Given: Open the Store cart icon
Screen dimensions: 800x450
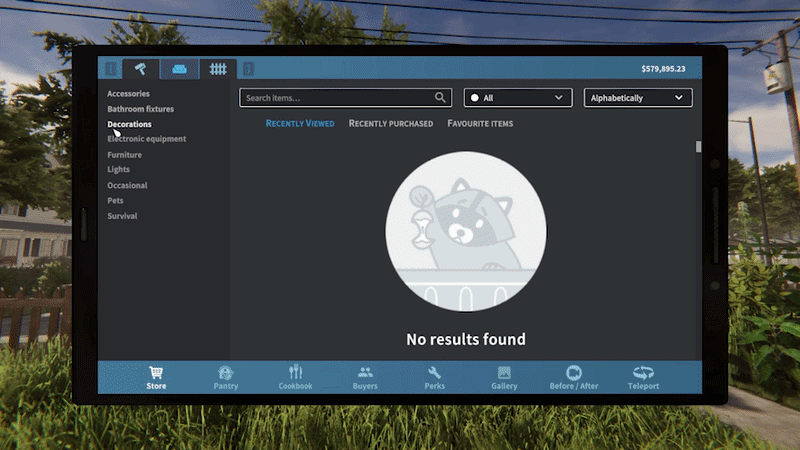Looking at the screenshot, I should point(156,372).
